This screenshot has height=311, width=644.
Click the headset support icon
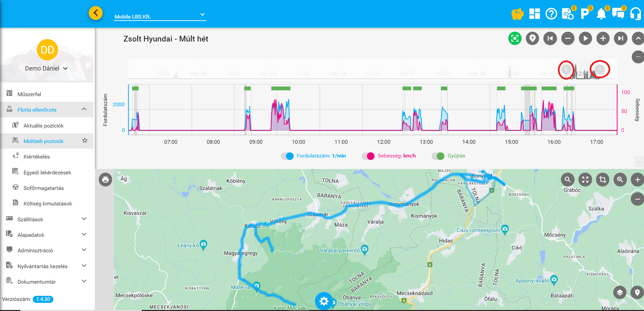[635, 14]
